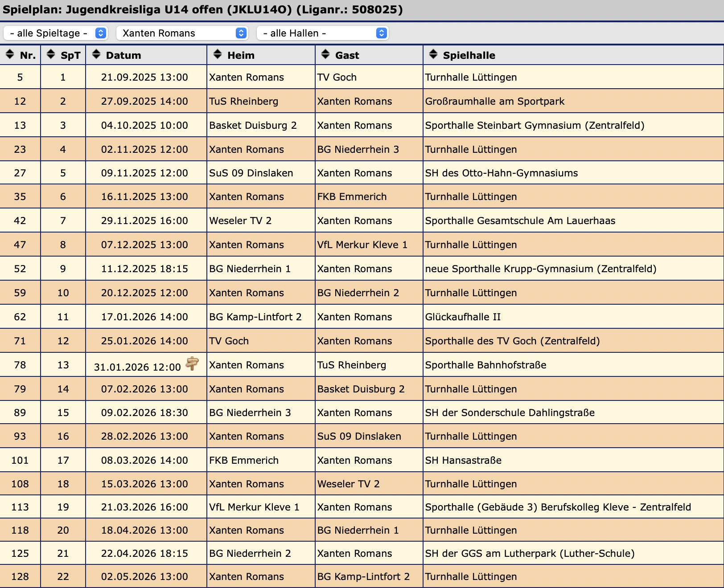Click the signpost icon on game 78
This screenshot has height=588, width=724.
click(192, 363)
